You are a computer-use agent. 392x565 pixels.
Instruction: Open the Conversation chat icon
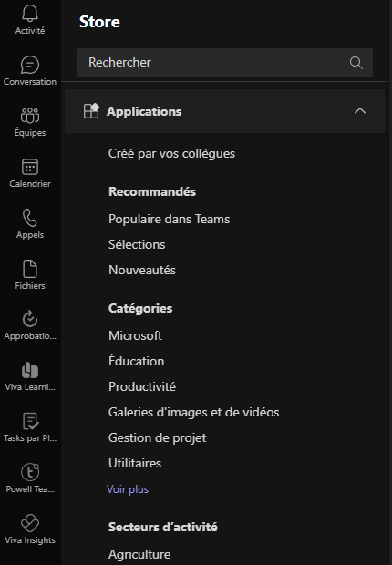(30, 65)
